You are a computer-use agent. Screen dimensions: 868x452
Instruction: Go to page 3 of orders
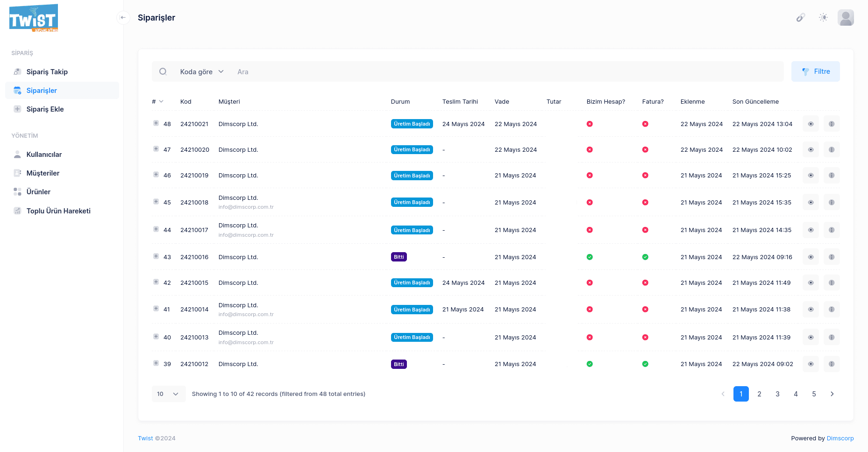pyautogui.click(x=777, y=394)
